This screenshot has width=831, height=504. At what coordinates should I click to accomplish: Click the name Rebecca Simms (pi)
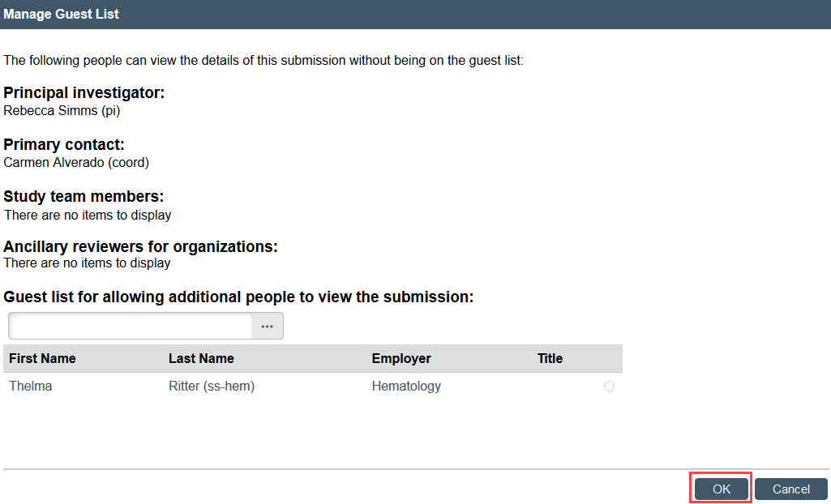coord(62,111)
